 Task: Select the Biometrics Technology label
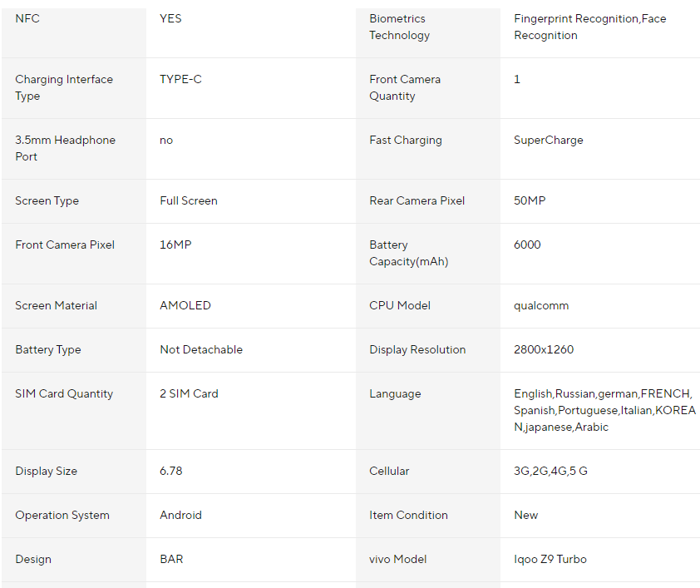pyautogui.click(x=399, y=27)
